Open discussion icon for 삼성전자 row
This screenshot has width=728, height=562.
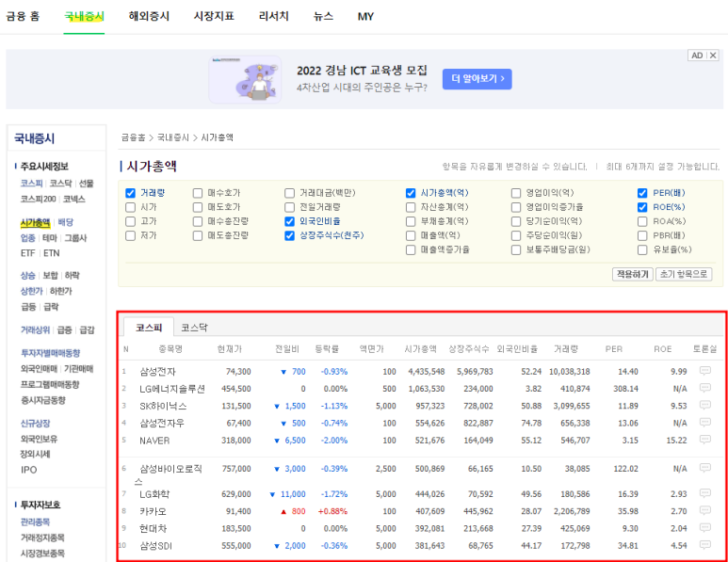click(704, 370)
